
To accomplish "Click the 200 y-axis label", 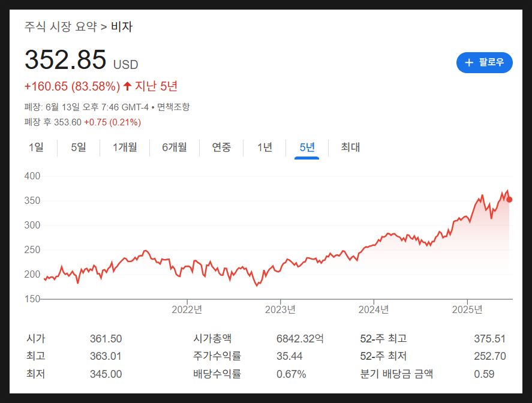I will point(32,274).
